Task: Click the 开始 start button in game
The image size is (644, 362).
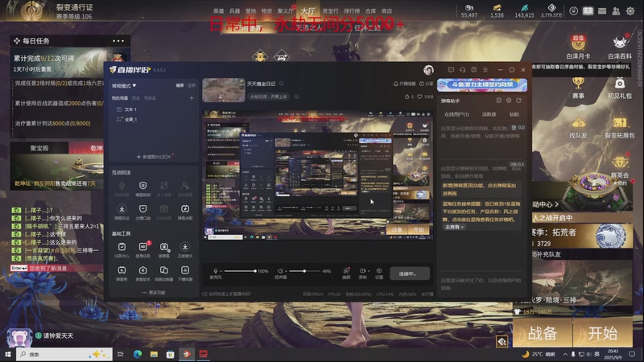Action: [x=602, y=333]
